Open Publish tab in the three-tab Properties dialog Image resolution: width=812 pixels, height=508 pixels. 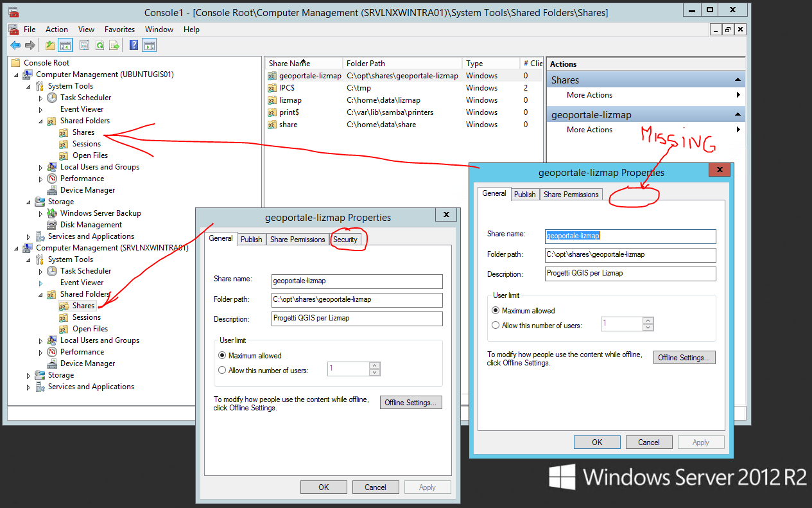(524, 195)
